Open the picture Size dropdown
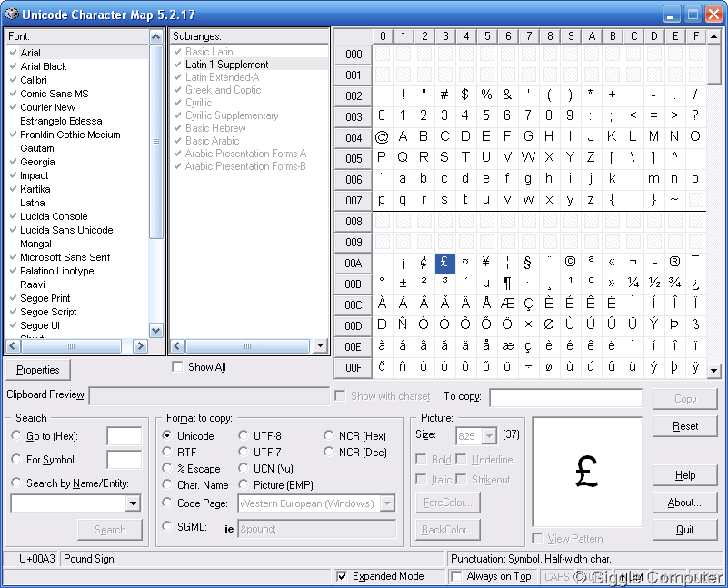728x588 pixels. (489, 436)
